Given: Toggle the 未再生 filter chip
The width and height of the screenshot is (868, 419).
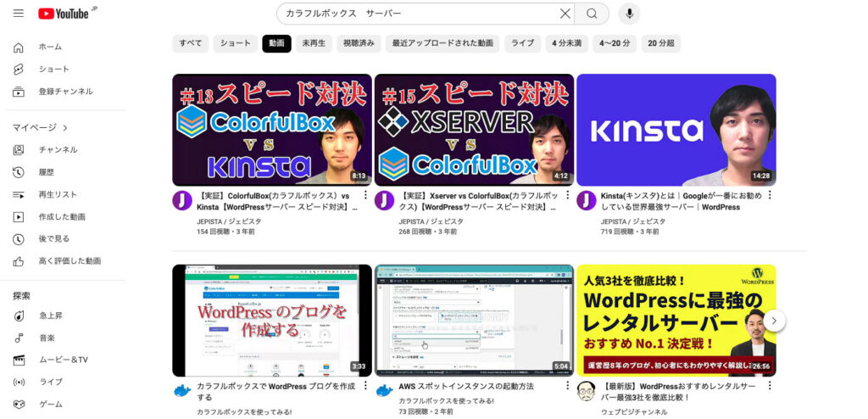Looking at the screenshot, I should coord(314,43).
